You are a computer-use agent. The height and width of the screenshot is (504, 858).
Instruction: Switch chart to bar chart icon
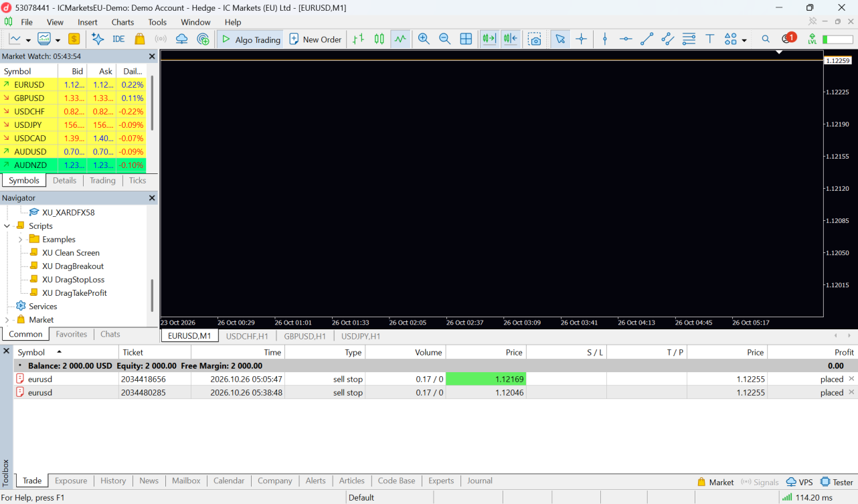pyautogui.click(x=359, y=39)
